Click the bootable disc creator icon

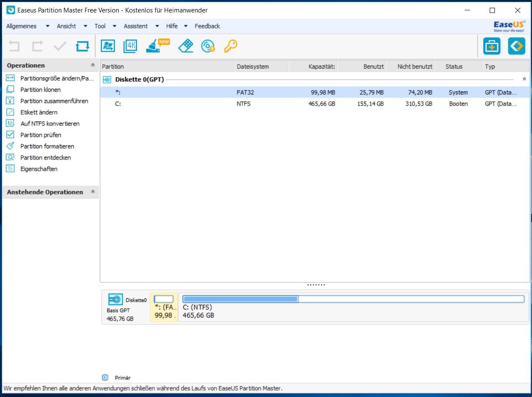[x=208, y=46]
